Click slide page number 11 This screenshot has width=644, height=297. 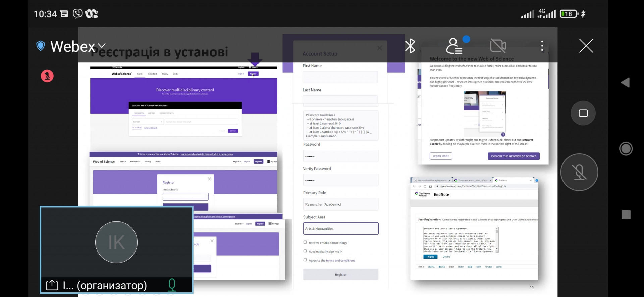click(532, 287)
